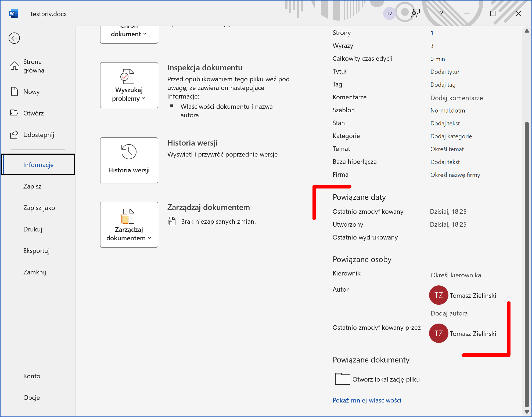
Task: Click the back arrow icon
Action: (x=14, y=38)
